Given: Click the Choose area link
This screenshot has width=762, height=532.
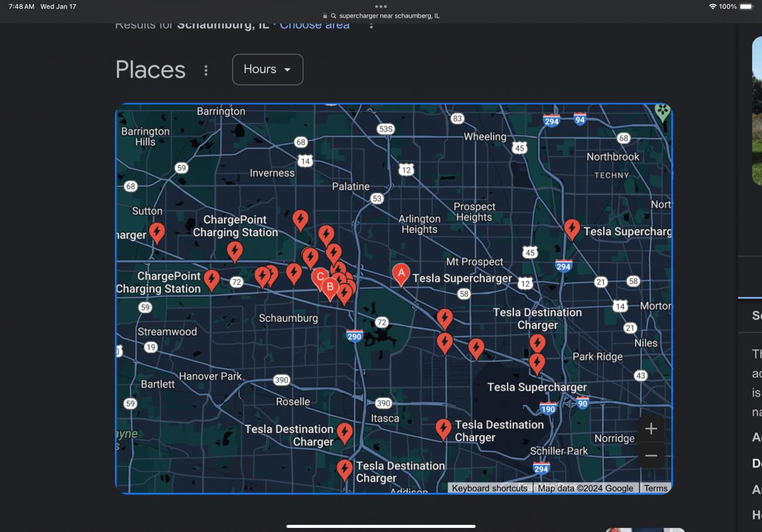Looking at the screenshot, I should coord(315,25).
